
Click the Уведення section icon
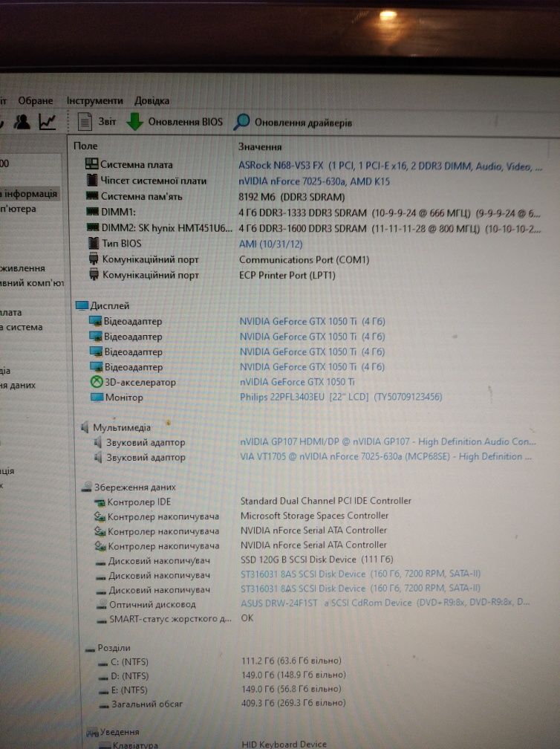tap(93, 733)
